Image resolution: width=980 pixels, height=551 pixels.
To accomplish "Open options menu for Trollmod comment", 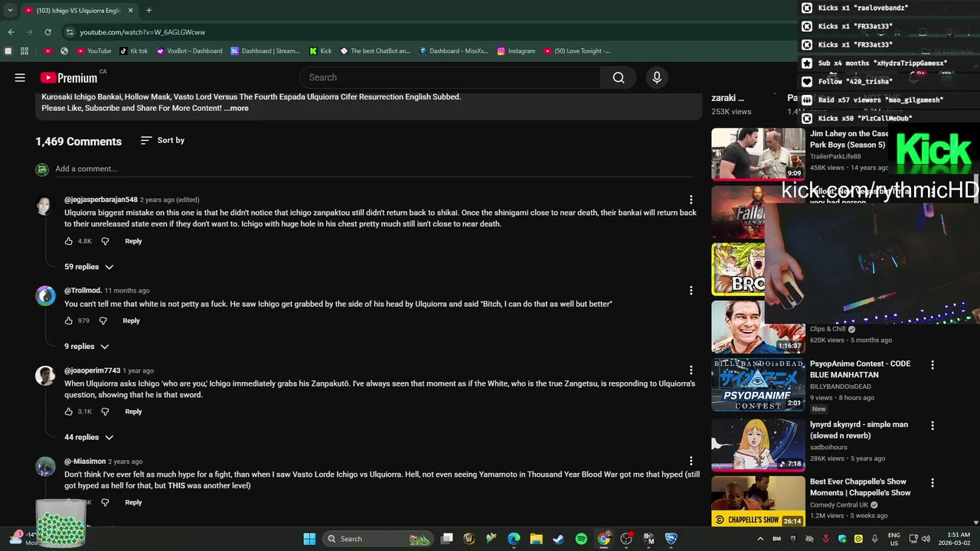I will tap(691, 291).
